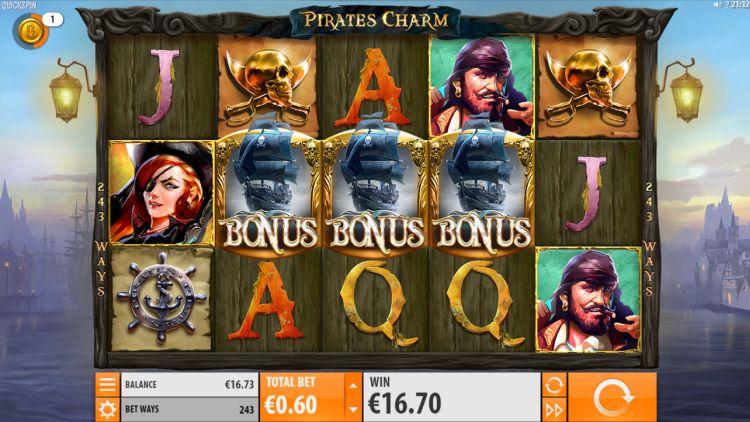Screen dimensions: 750x422
Task: Increase total bet with up arrow
Action: [x=353, y=386]
